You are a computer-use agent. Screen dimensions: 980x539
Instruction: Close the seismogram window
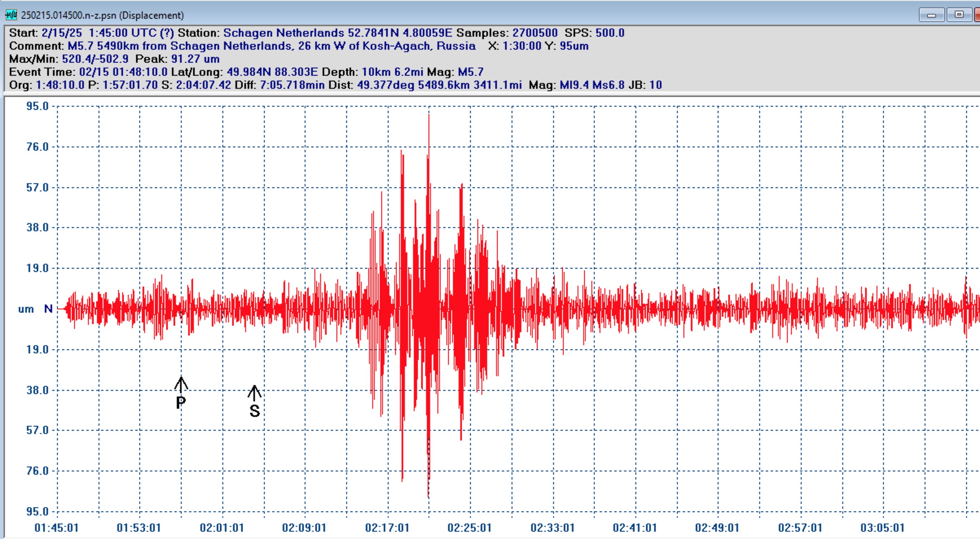click(978, 15)
